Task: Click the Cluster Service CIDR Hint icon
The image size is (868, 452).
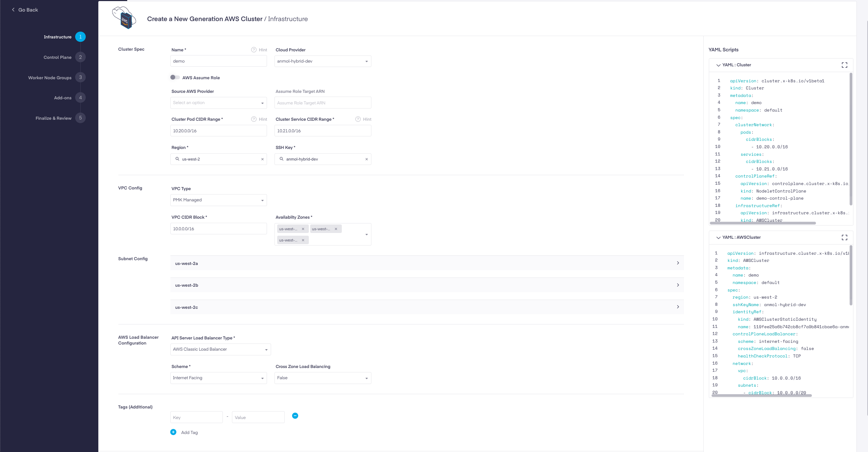Action: pyautogui.click(x=358, y=119)
